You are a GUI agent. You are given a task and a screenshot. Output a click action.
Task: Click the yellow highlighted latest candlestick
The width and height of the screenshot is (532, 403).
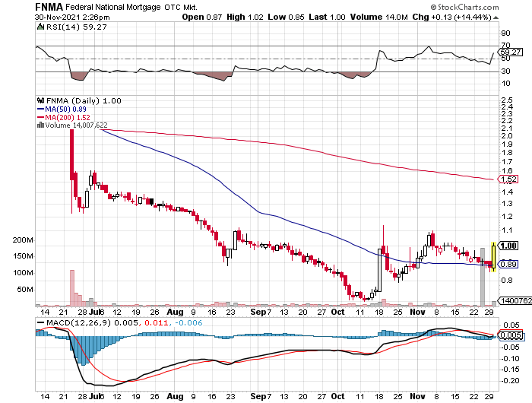493,257
